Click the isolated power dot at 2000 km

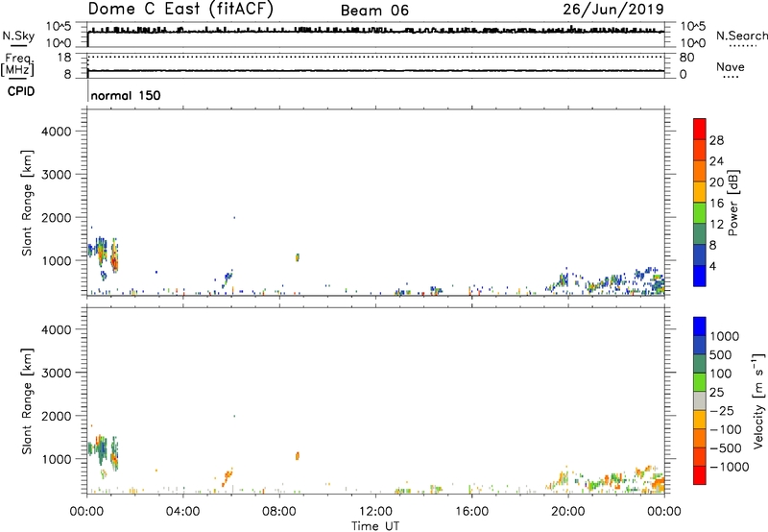pyautogui.click(x=234, y=217)
